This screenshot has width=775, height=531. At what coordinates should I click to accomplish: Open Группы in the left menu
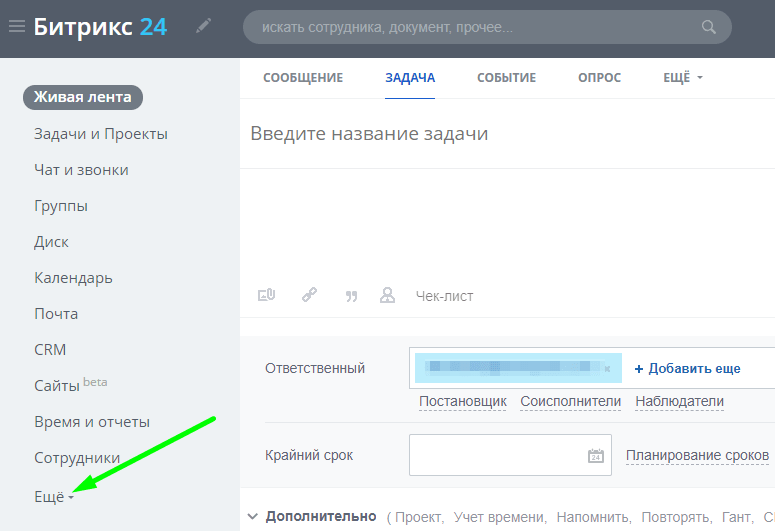pyautogui.click(x=61, y=206)
